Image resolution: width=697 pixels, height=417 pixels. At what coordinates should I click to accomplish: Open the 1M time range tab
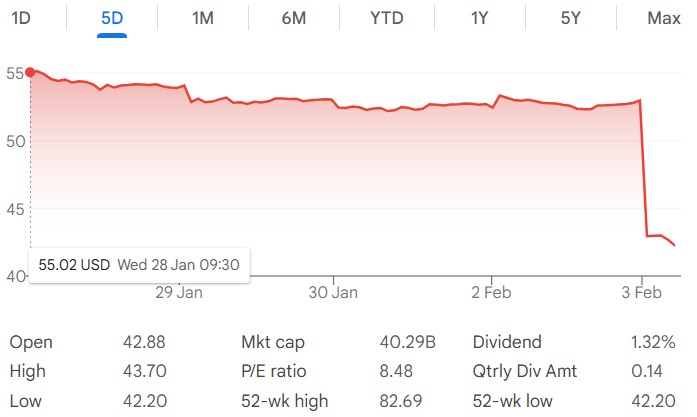click(x=202, y=18)
